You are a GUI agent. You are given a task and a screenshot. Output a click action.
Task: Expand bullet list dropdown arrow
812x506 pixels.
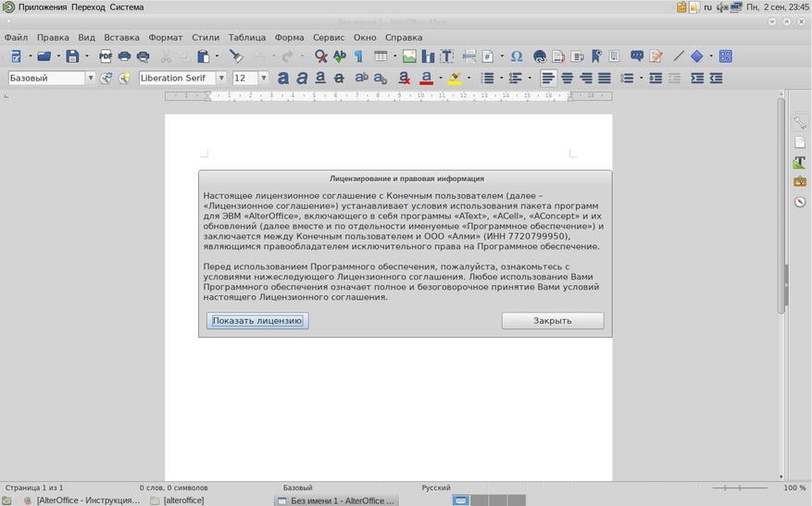(501, 78)
